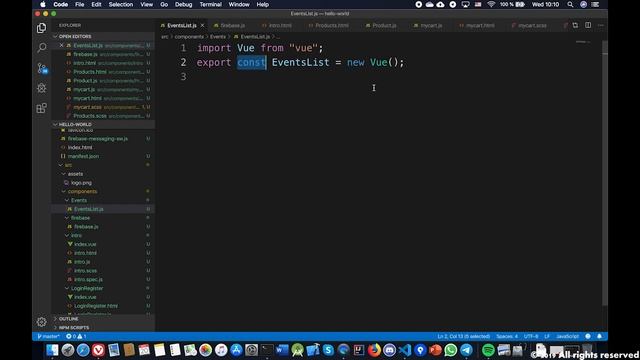This screenshot has height=360, width=640.
Task: Collapse the intro folder
Action: pyautogui.click(x=103, y=236)
